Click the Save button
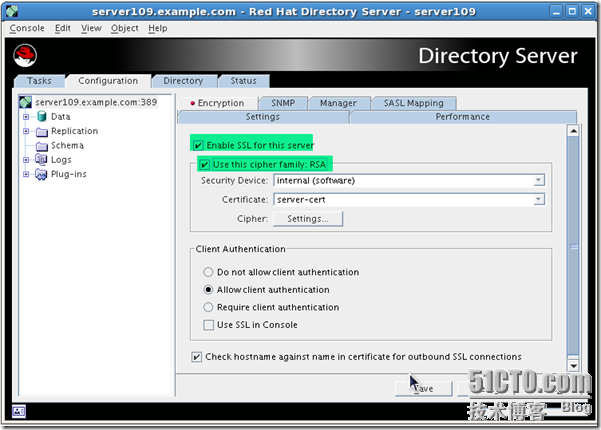 pos(424,389)
